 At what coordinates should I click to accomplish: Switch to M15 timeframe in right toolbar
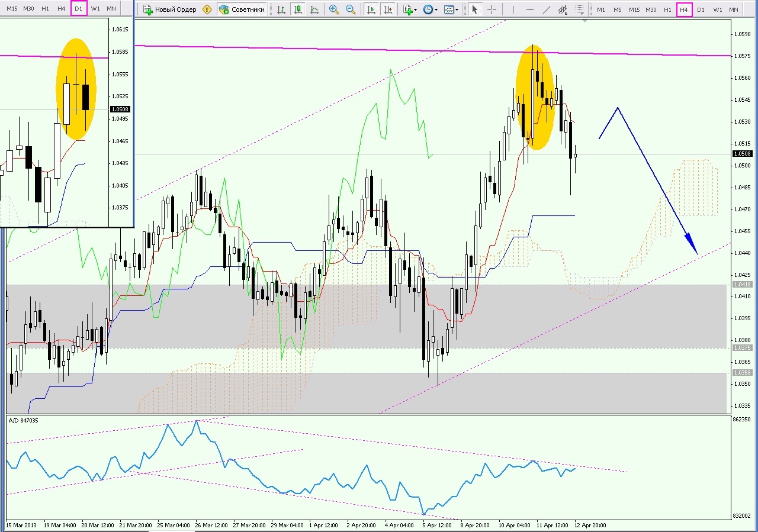coord(634,9)
